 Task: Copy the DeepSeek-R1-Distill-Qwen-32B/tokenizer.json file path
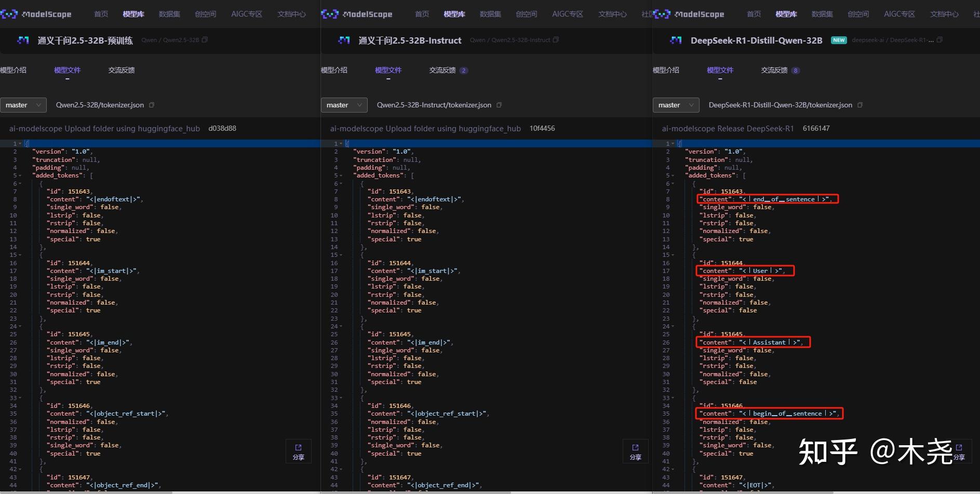click(x=860, y=105)
